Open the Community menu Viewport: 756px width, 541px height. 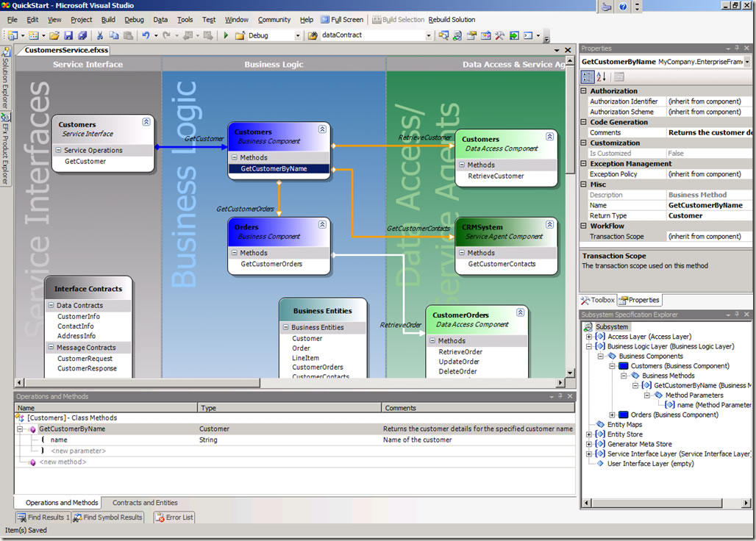pyautogui.click(x=274, y=19)
